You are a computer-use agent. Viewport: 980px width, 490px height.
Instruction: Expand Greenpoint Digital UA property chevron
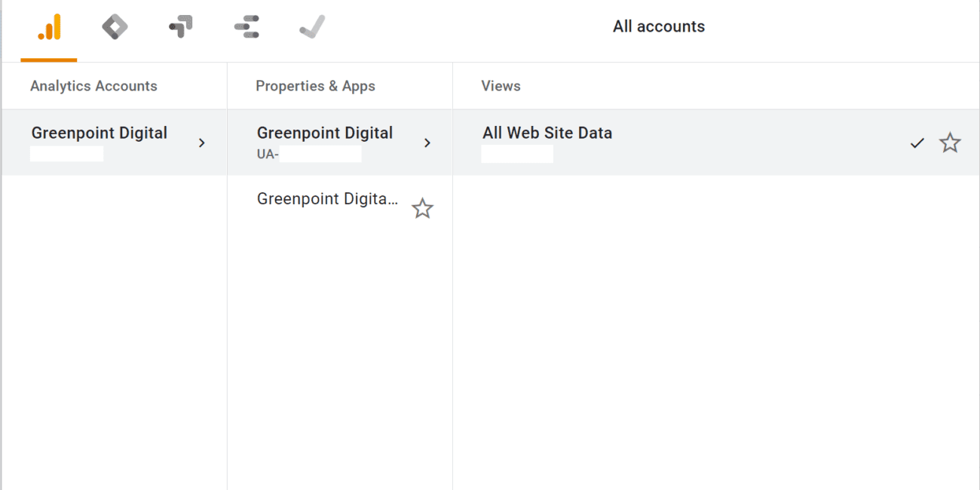(427, 142)
